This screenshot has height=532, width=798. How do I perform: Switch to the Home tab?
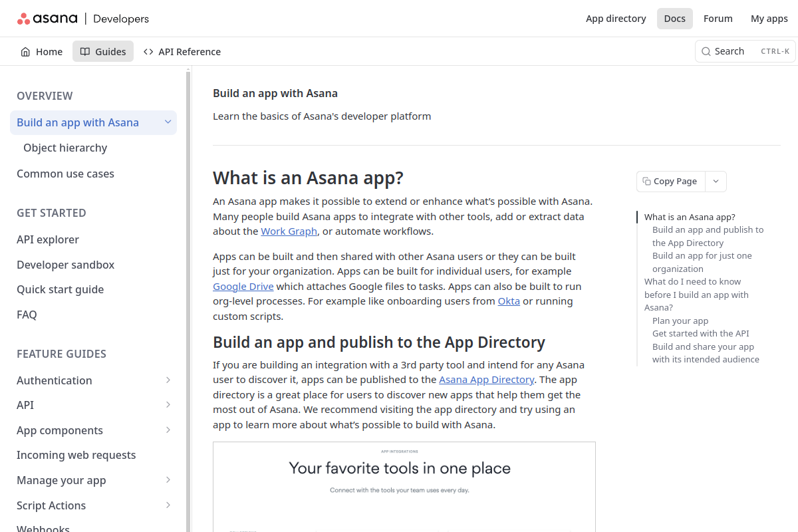pos(41,52)
